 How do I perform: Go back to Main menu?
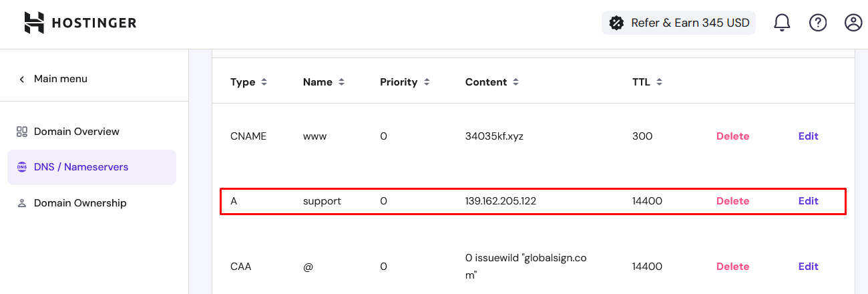53,79
